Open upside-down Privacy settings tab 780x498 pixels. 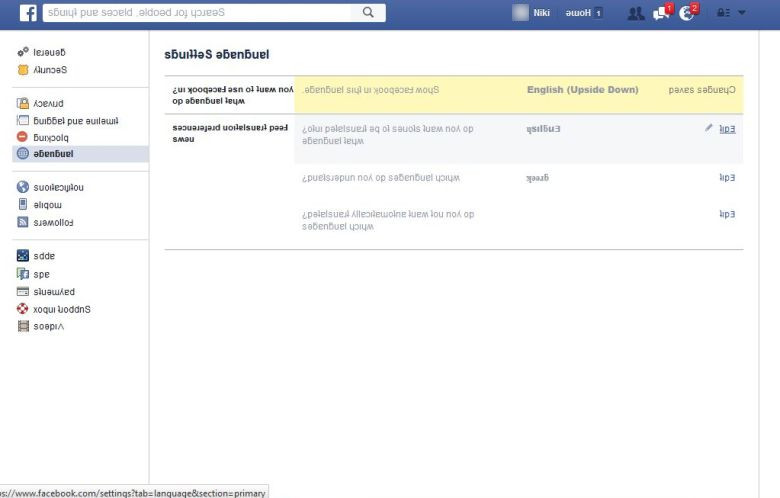tap(48, 103)
